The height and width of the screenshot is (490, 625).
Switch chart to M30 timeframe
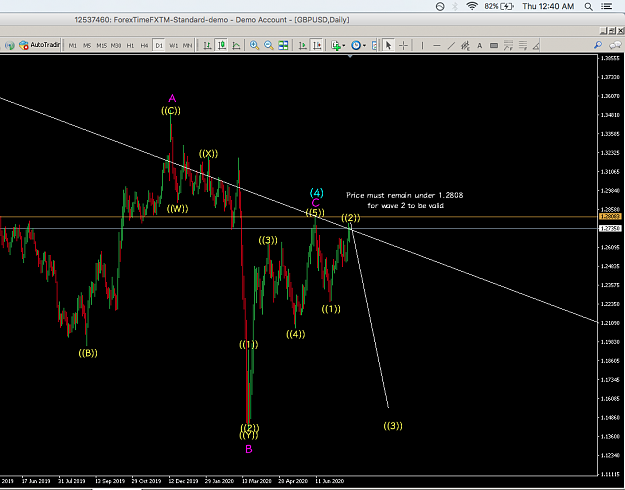116,45
